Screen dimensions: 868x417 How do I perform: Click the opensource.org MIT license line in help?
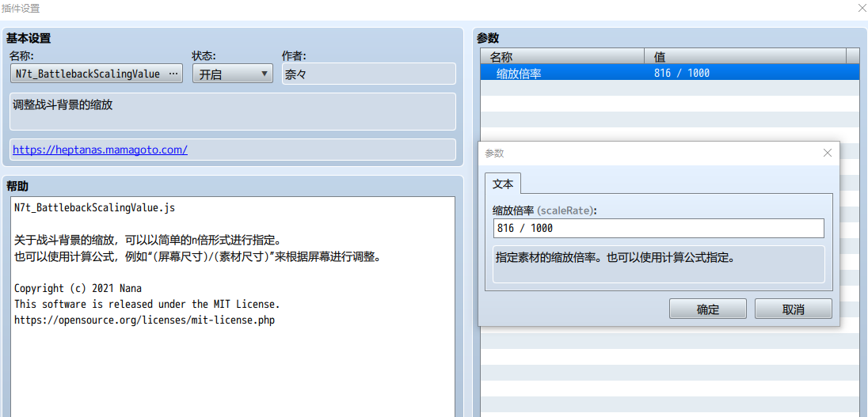tap(144, 320)
